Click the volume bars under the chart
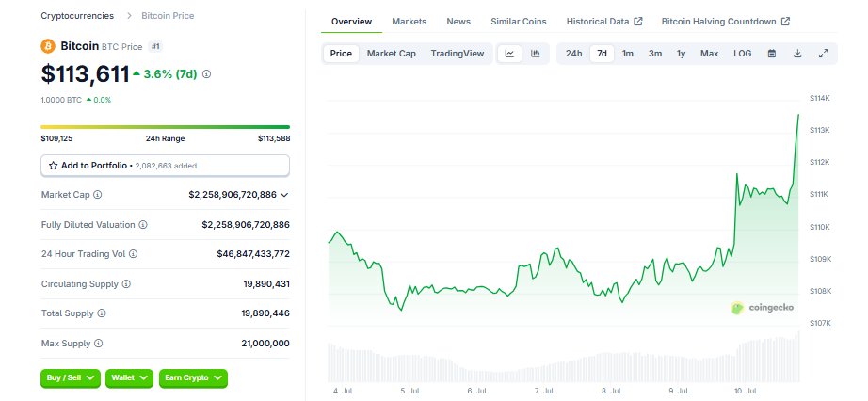Screen dimensions: 868x401 click(x=564, y=359)
